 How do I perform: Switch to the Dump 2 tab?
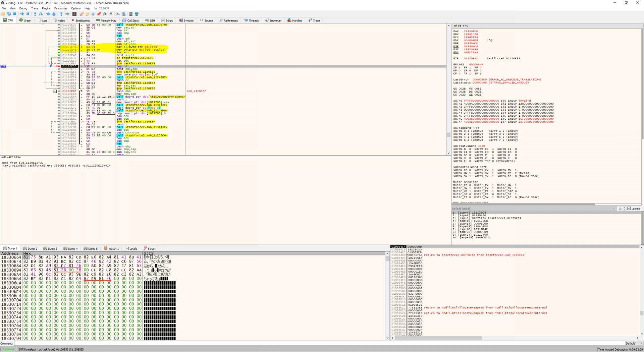30,249
